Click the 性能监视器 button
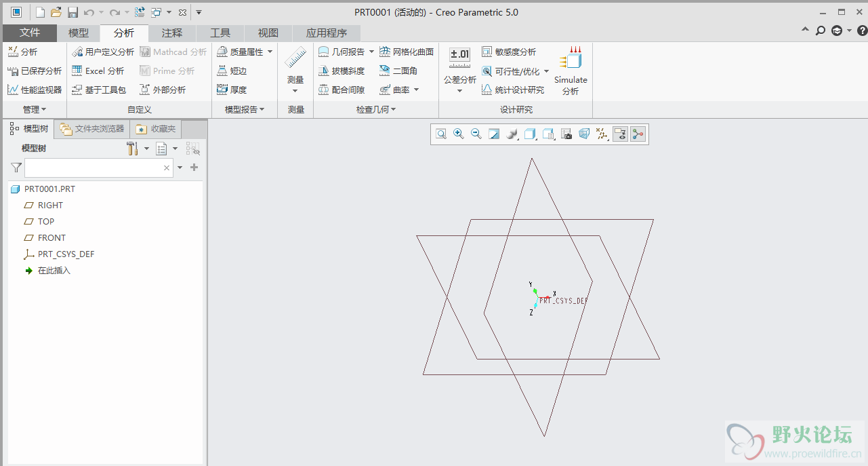The image size is (868, 466). (x=35, y=90)
